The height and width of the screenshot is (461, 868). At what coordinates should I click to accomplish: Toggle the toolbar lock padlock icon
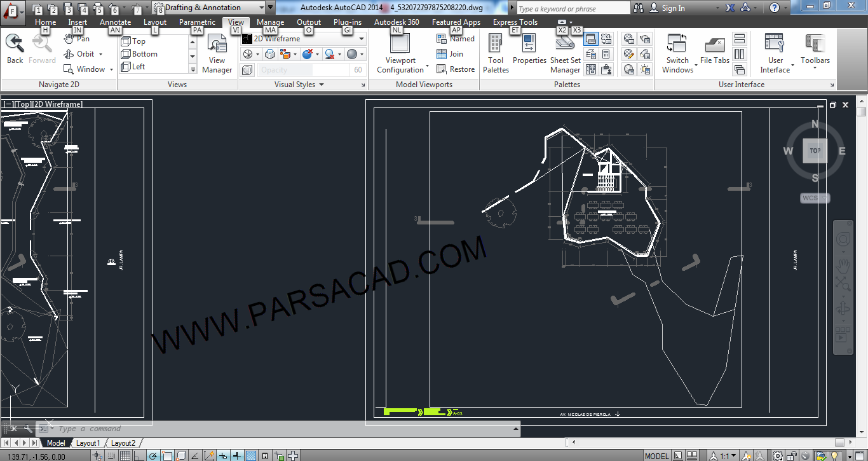coord(792,455)
